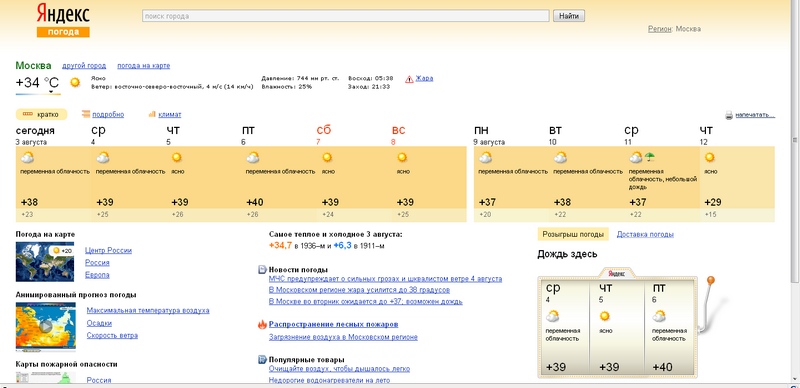
Task: Click the play button on the animated forecast map
Action: pos(46,326)
